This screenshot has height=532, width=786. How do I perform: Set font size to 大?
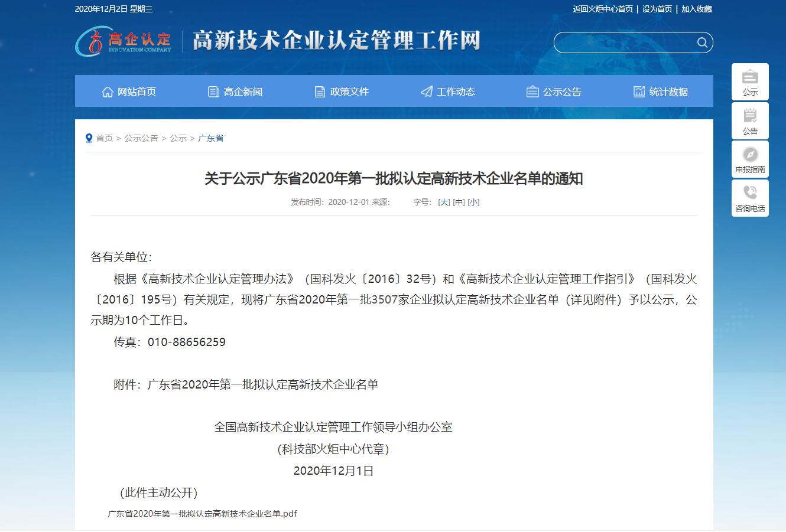click(x=444, y=202)
